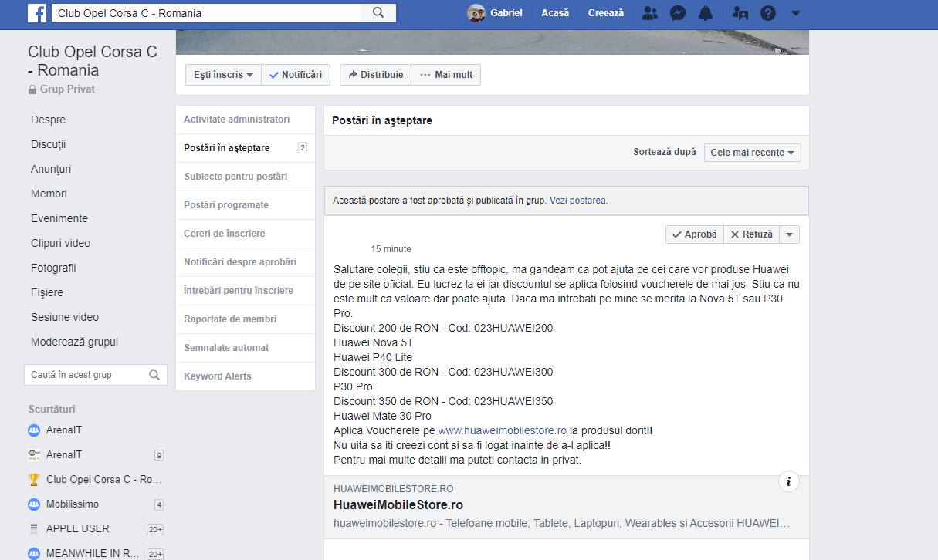The height and width of the screenshot is (560, 938).
Task: Open account menu arrow in top bar
Action: [796, 13]
